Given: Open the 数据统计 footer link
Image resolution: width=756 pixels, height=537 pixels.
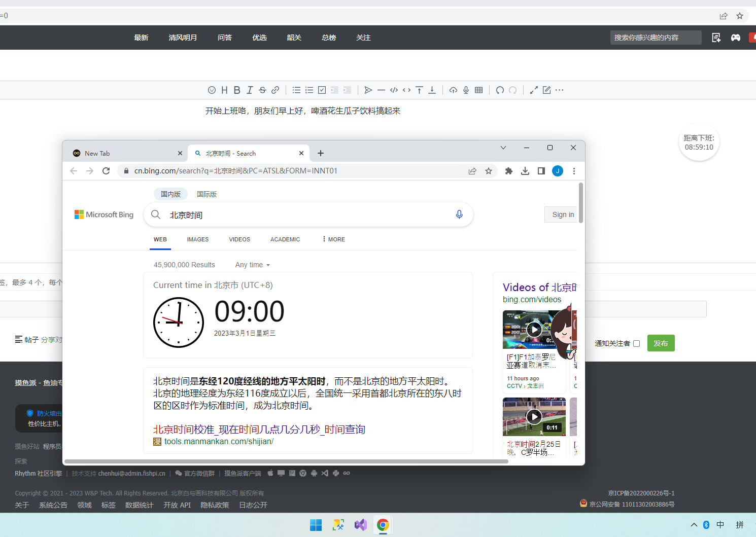Looking at the screenshot, I should (x=139, y=505).
